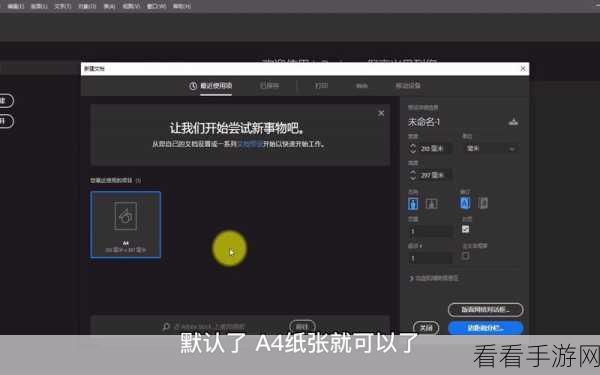Click the Adobe Stock search magnifier icon

166,327
